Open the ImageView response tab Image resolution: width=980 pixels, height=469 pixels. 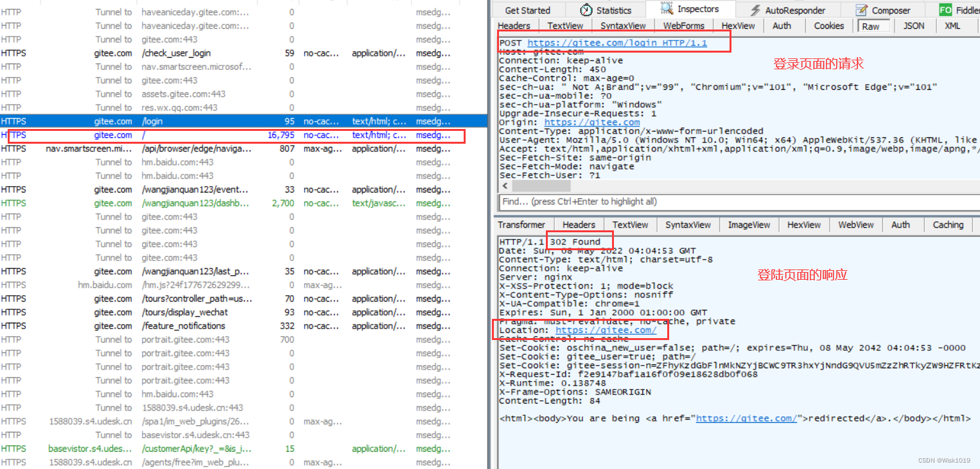tap(749, 225)
